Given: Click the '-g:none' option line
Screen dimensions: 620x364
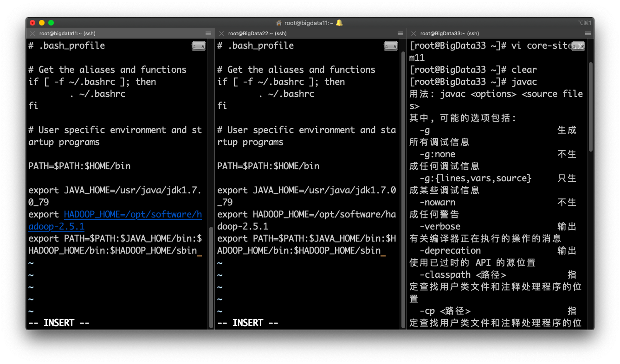Looking at the screenshot, I should click(x=438, y=154).
